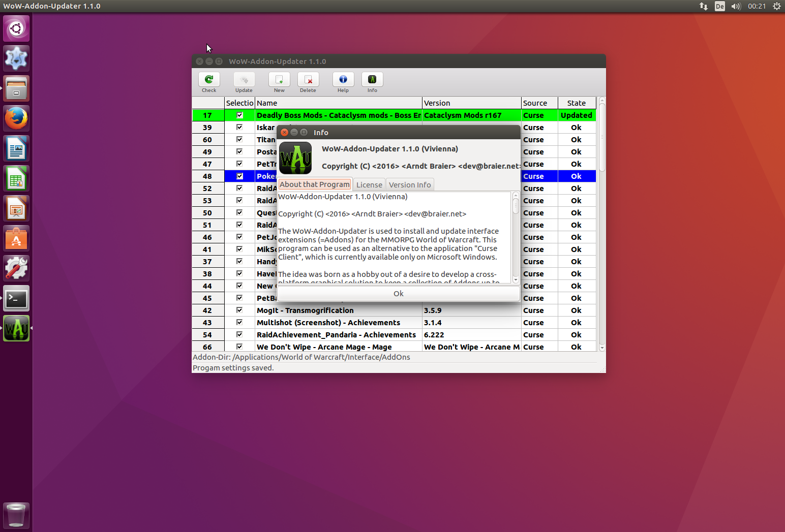Image resolution: width=785 pixels, height=532 pixels.
Task: Select Multishot (Screenshot) - Achievements row
Action: coord(394,323)
